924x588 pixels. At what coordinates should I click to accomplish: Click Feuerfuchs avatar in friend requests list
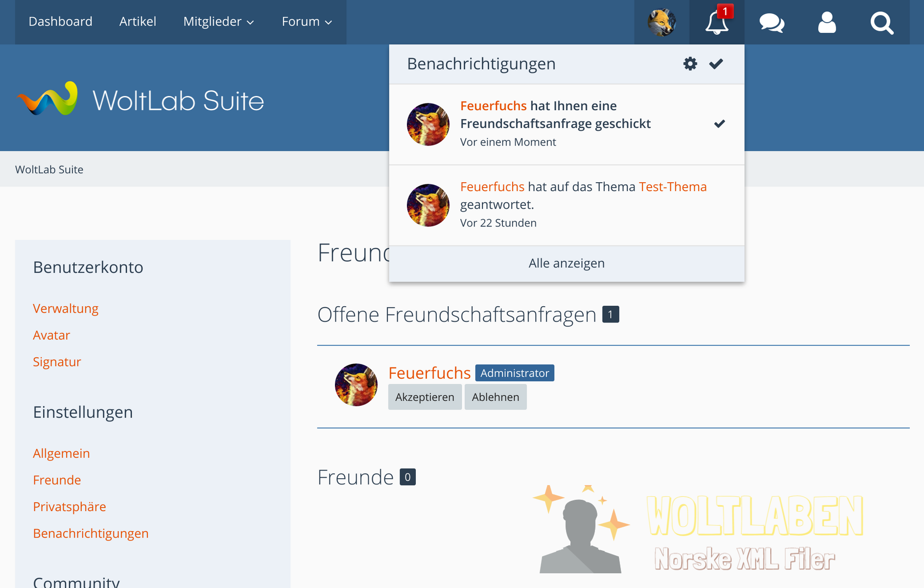pos(356,385)
